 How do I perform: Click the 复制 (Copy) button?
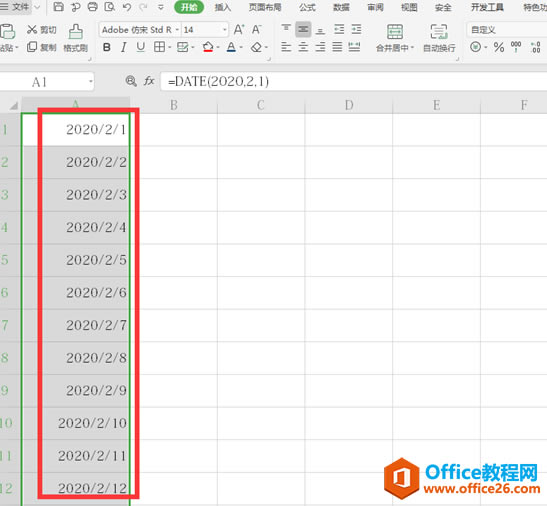(42, 47)
